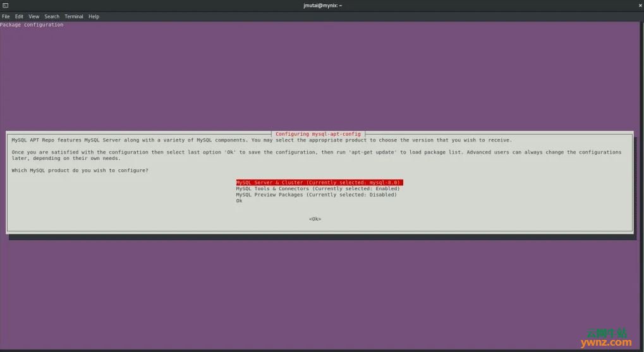Click the terminal window icon in title bar
The image size is (644, 352).
click(x=5, y=5)
